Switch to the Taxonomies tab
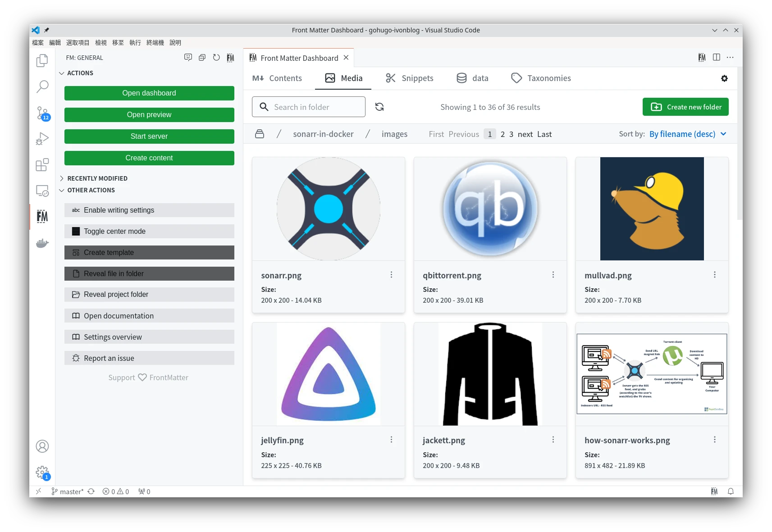 click(x=541, y=78)
